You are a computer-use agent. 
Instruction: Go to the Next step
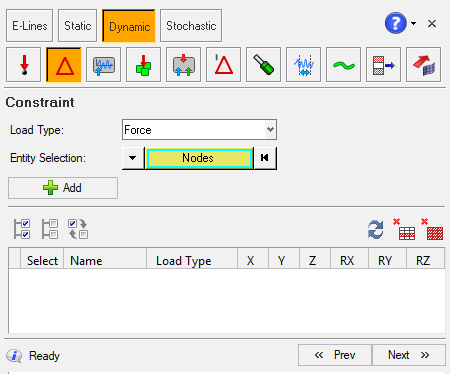click(409, 355)
